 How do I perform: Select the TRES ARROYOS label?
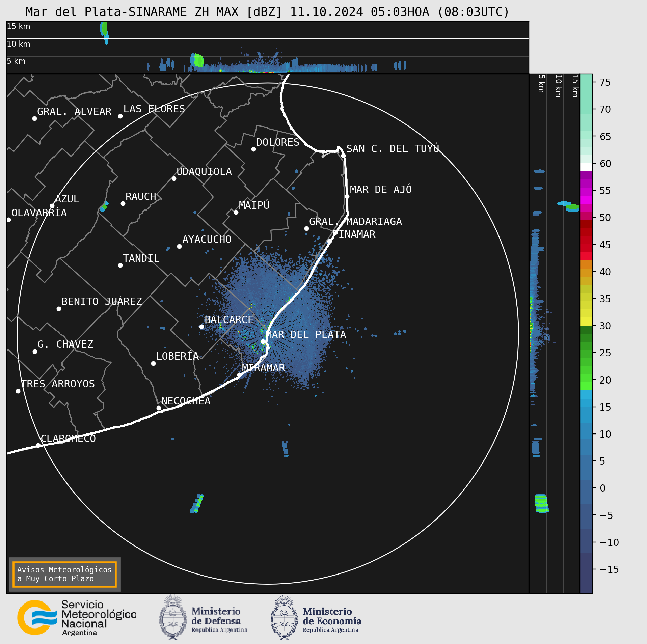[58, 384]
